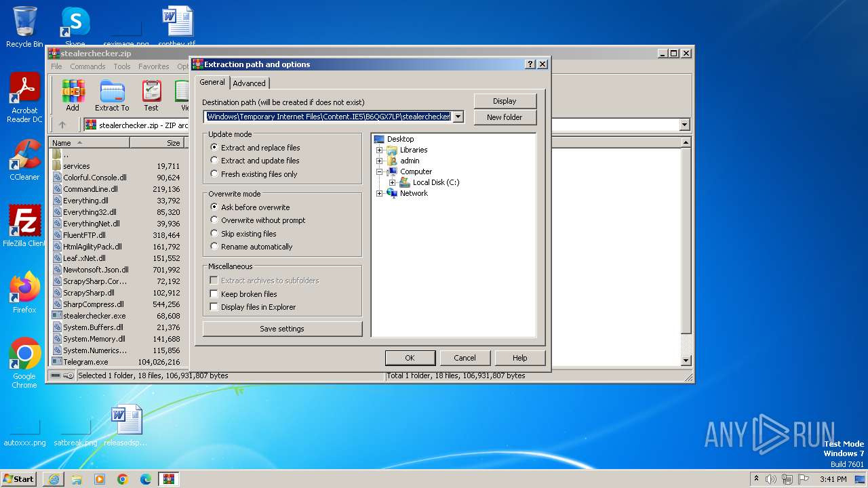This screenshot has width=868, height=488.
Task: Sort archive list by Size column
Action: point(157,143)
